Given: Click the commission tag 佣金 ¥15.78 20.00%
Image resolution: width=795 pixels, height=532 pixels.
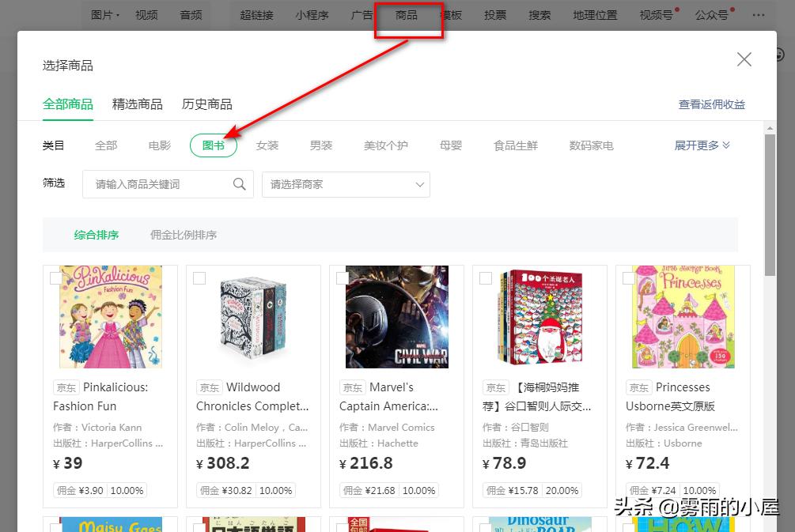Looking at the screenshot, I should coord(533,490).
